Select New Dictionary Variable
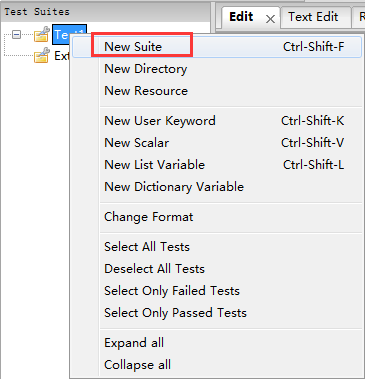Image resolution: width=365 pixels, height=379 pixels. click(217, 187)
